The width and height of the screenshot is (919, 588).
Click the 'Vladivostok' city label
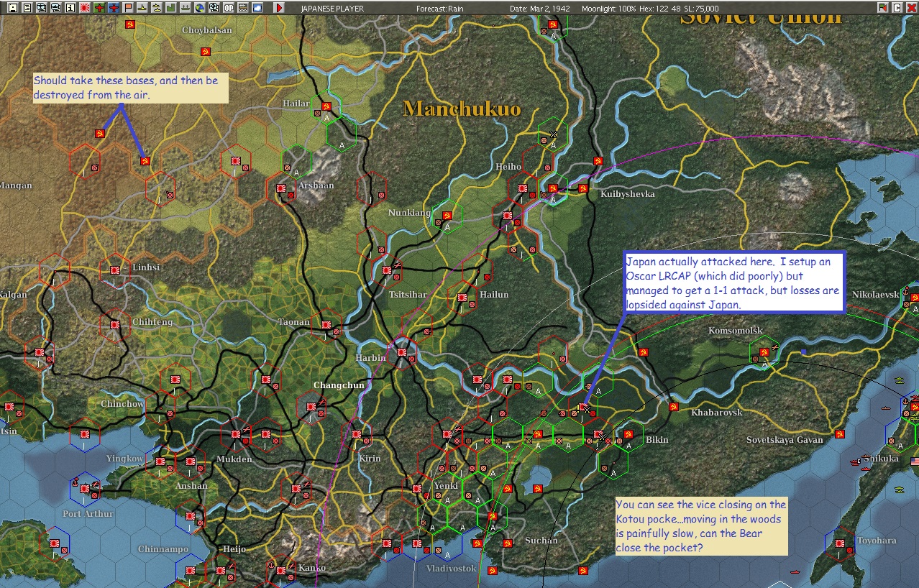click(x=452, y=568)
